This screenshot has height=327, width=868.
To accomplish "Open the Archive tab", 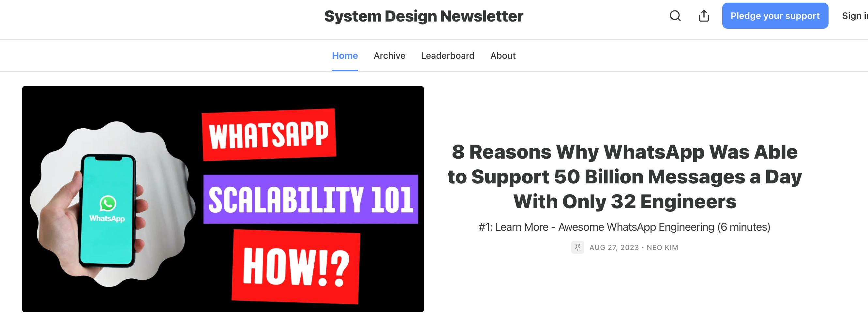I will [389, 55].
